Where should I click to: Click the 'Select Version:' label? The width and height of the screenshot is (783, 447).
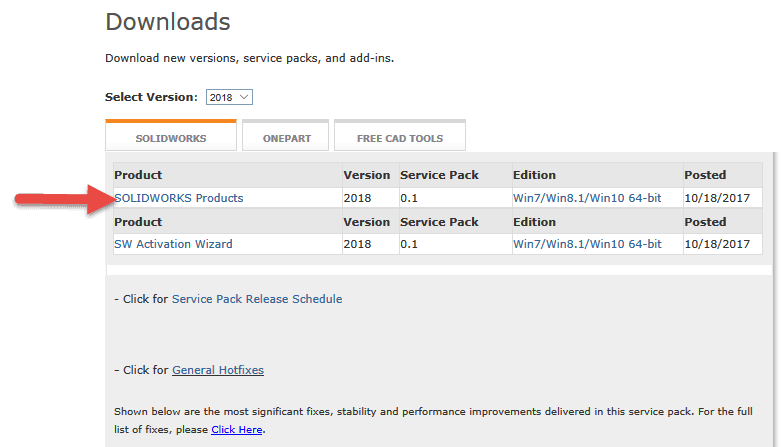[151, 97]
